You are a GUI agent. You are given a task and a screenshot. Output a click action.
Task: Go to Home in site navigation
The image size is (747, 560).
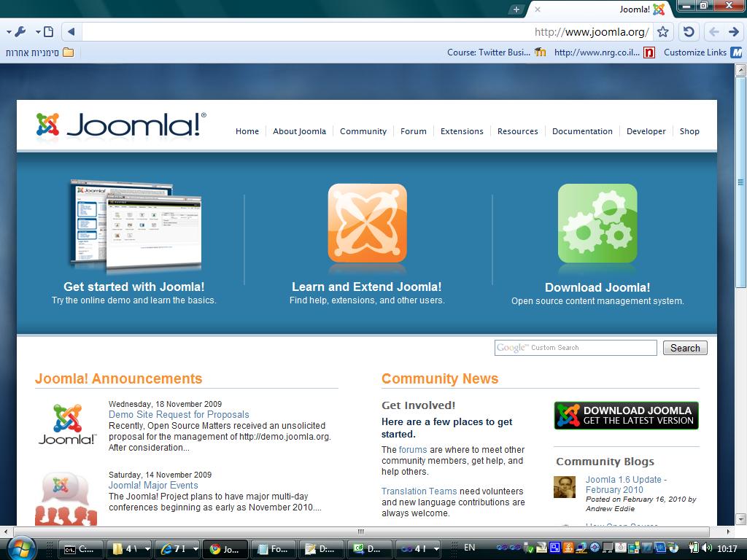(x=247, y=131)
